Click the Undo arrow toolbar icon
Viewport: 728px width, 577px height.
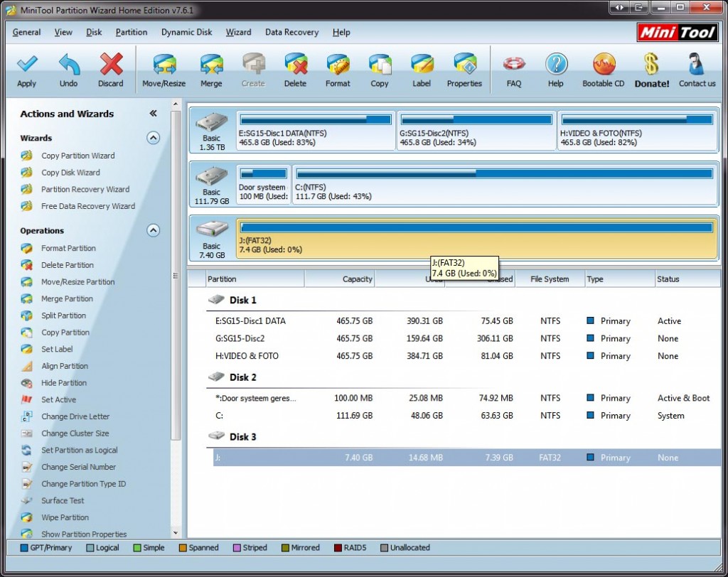[69, 64]
